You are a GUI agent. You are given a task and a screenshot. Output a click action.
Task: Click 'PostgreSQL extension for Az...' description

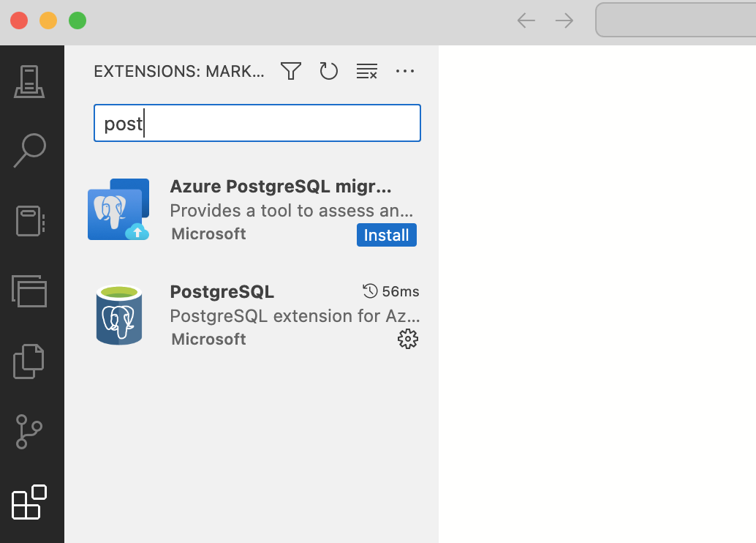(x=295, y=315)
